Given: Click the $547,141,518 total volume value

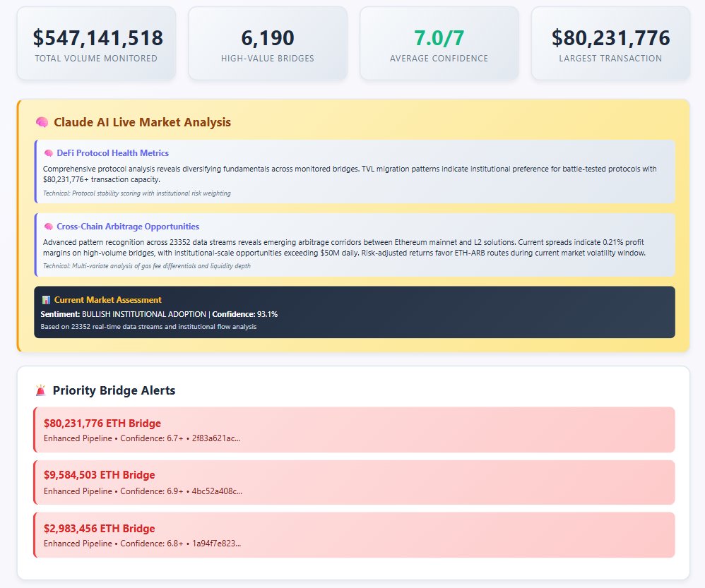Looking at the screenshot, I should (98, 37).
